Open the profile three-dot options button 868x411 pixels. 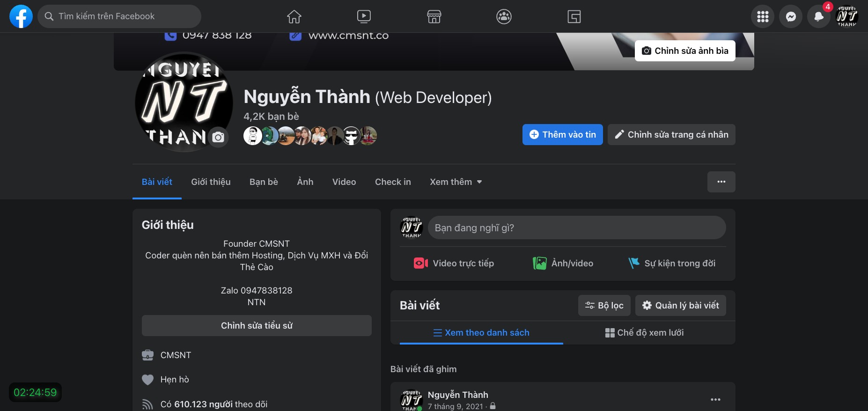coord(721,182)
